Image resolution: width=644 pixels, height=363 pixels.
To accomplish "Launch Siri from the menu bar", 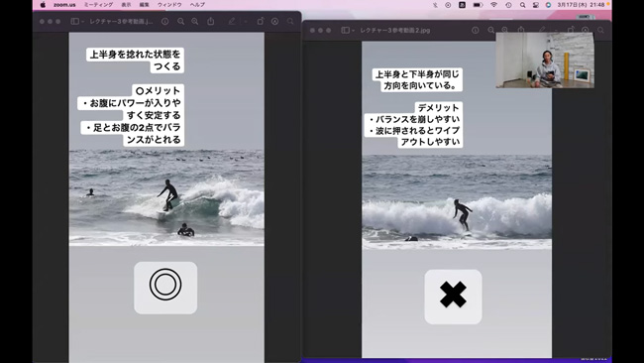I will [548, 5].
